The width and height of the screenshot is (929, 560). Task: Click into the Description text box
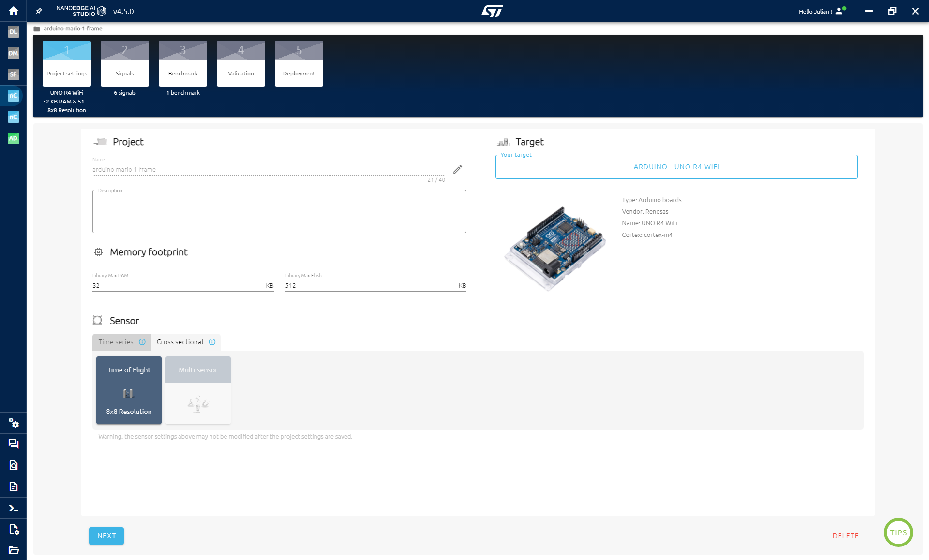279,212
